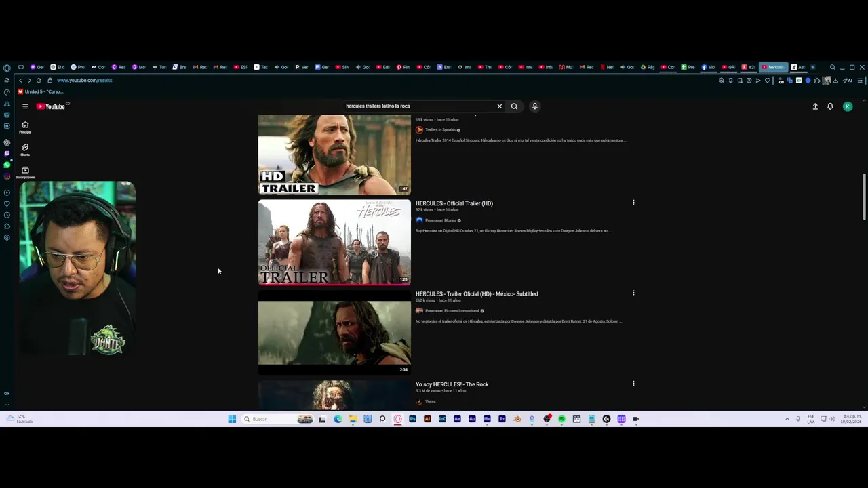Open Blender from taskbar

pos(517,419)
